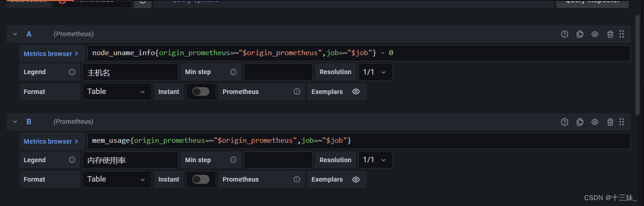644x206 pixels.
Task: Toggle Exemplars eye in query B
Action: click(x=356, y=179)
